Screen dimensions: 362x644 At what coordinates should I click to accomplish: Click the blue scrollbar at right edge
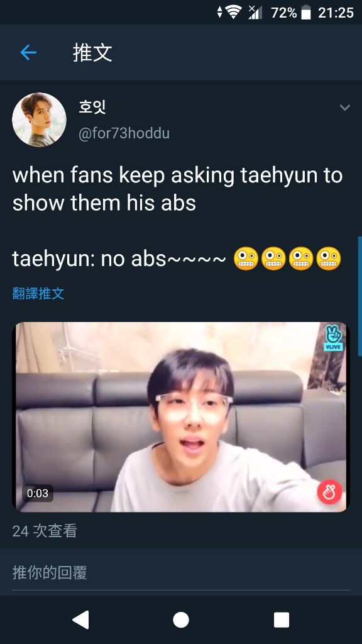pos(360,296)
